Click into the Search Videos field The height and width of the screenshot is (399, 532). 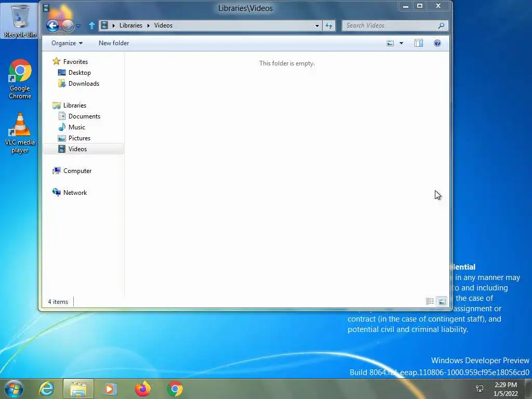point(390,25)
